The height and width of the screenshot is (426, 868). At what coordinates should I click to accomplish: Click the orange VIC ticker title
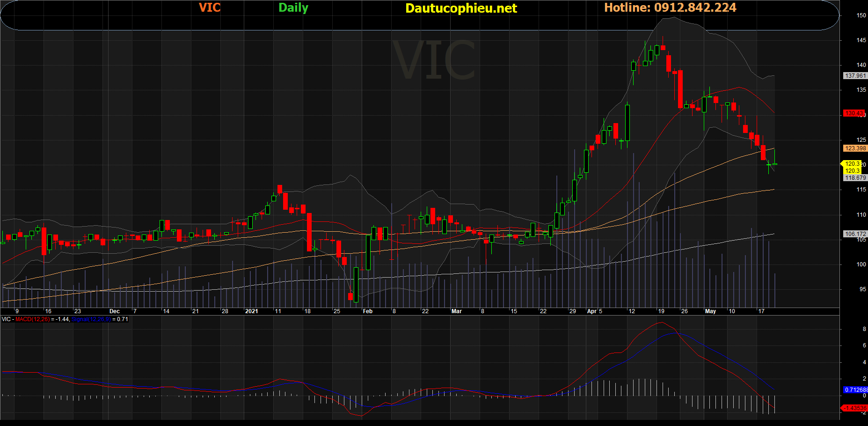click(209, 7)
